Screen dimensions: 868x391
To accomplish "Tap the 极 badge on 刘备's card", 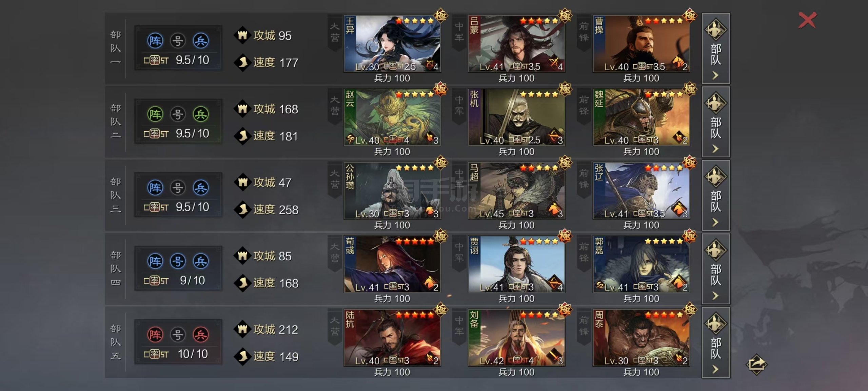I will (x=565, y=310).
